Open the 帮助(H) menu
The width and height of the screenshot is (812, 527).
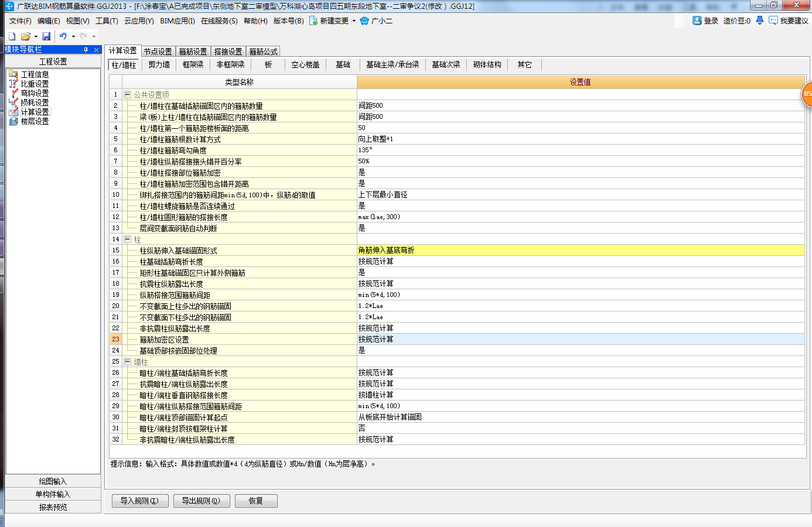[x=255, y=20]
